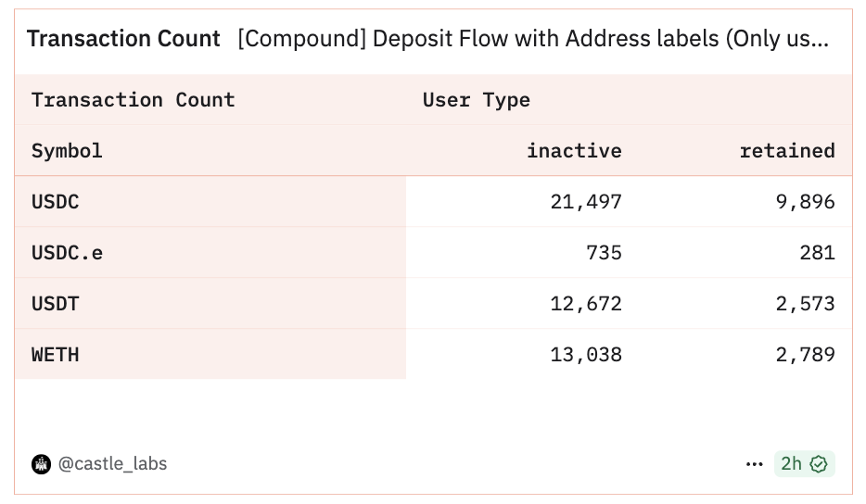Open the three-dots more options menu

click(x=754, y=464)
